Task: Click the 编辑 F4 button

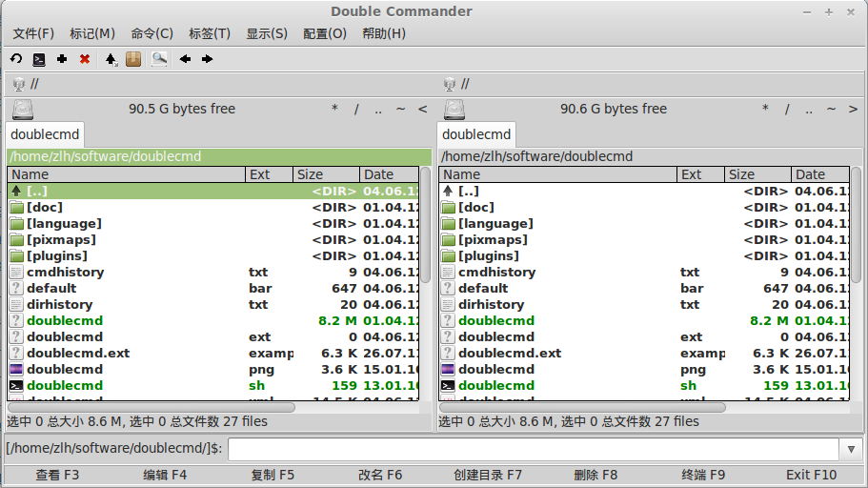Action: [165, 476]
